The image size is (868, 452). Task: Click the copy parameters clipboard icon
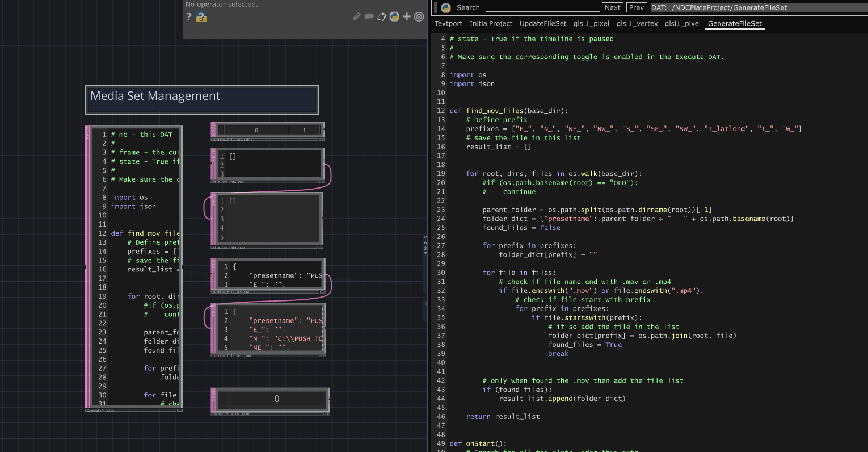click(382, 16)
